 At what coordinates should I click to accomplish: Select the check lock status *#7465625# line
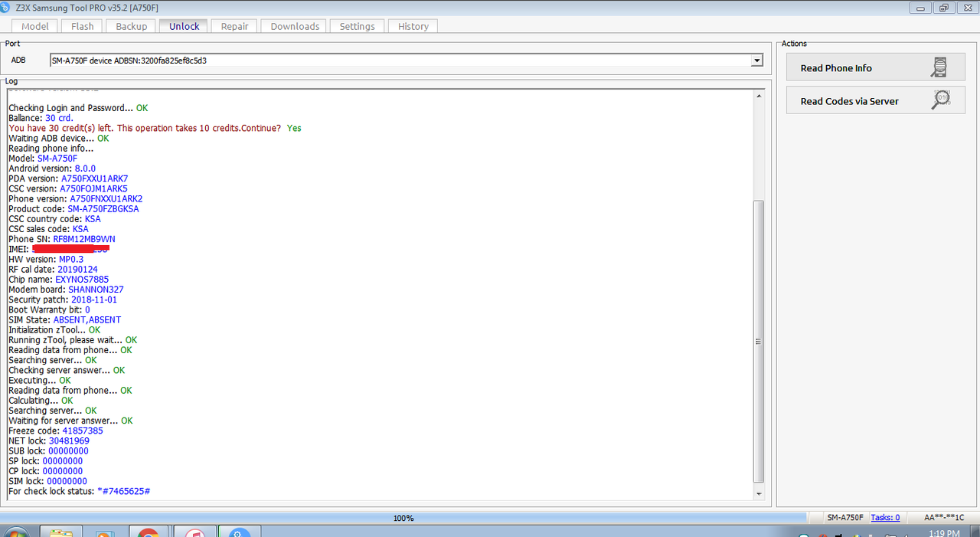click(x=79, y=491)
